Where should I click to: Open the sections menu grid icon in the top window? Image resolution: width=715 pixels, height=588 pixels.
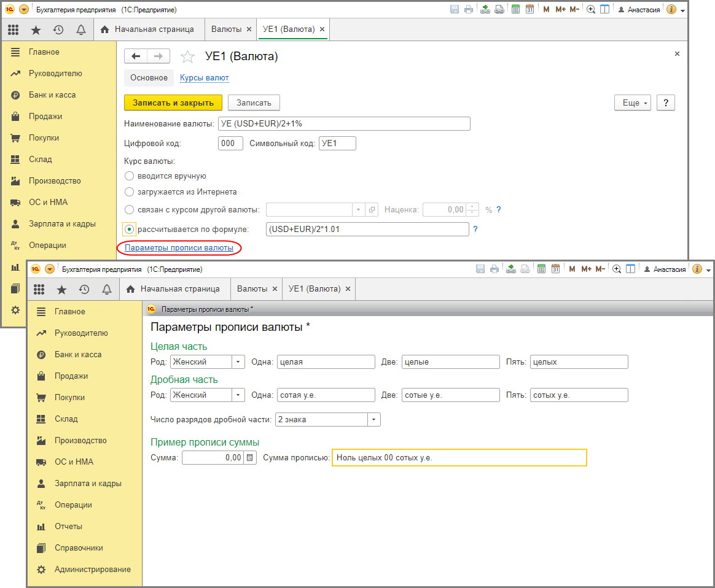pyautogui.click(x=14, y=29)
